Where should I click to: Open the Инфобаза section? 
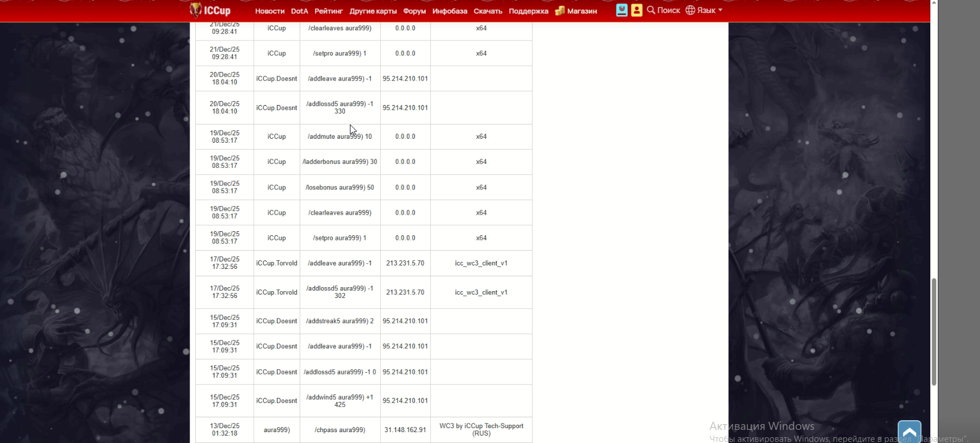coord(450,11)
